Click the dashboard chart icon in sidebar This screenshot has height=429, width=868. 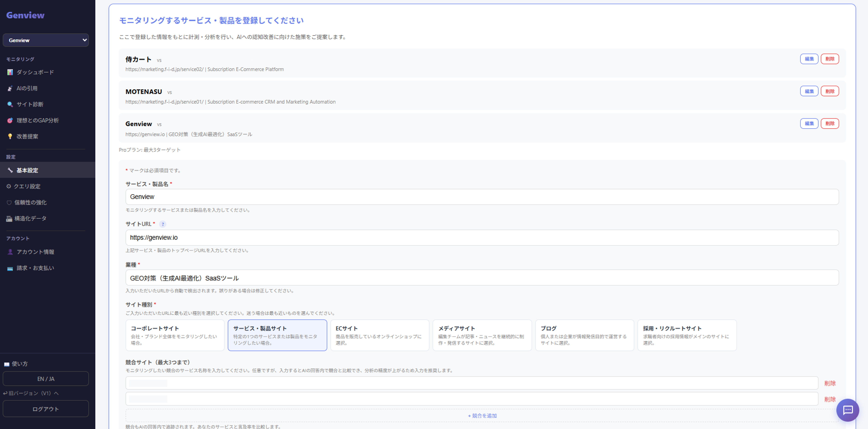pyautogui.click(x=10, y=72)
